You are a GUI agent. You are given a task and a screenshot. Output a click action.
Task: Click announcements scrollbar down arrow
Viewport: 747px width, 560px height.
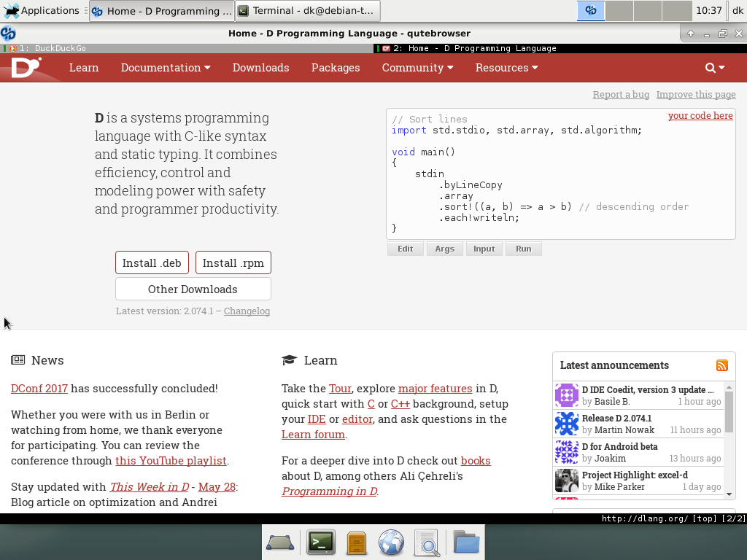[x=729, y=494]
